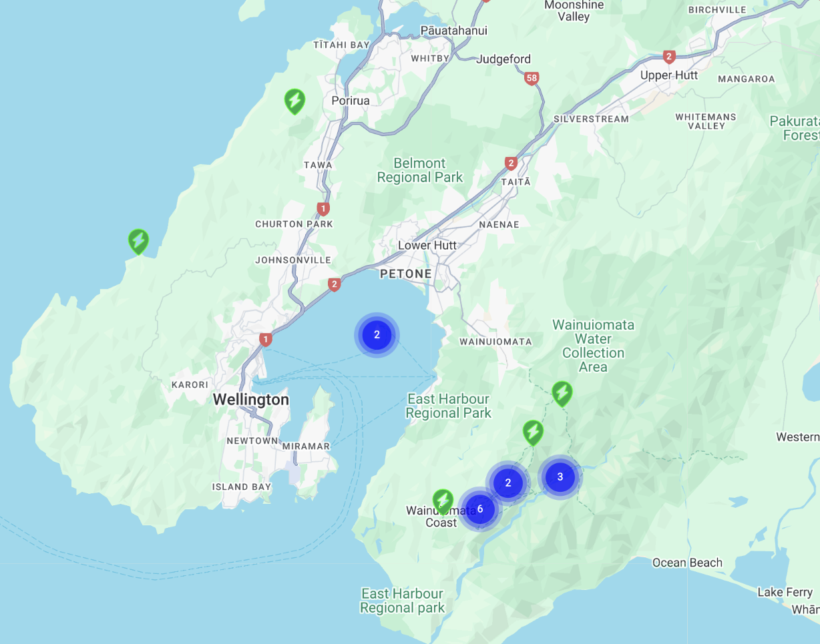The height and width of the screenshot is (644, 820).
Task: Open the blue cluster marker showing 3
Action: (x=560, y=477)
